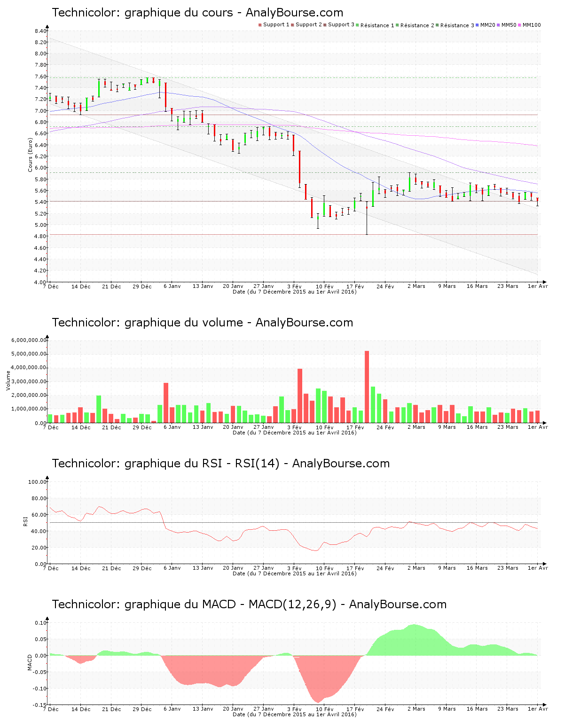This screenshot has width=564, height=728.
Task: Click the 4.00 tick on price chart
Action: point(40,282)
